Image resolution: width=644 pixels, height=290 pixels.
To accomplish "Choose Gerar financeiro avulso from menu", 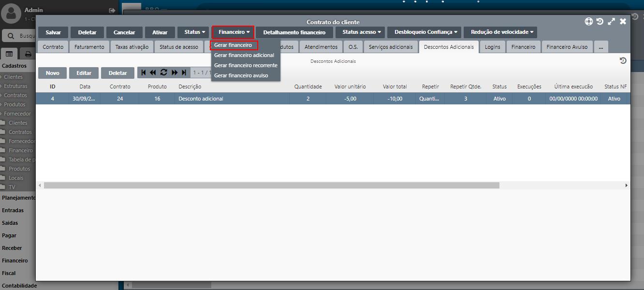I will (x=241, y=75).
